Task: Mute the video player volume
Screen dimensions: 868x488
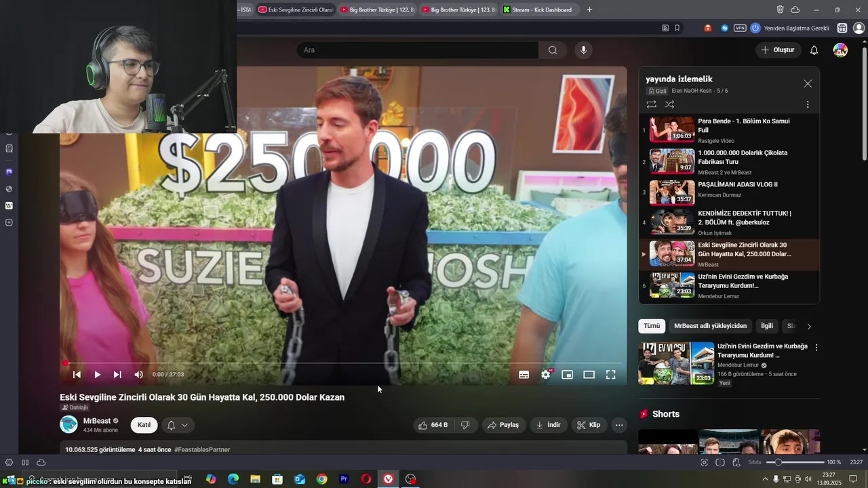Action: coord(138,374)
